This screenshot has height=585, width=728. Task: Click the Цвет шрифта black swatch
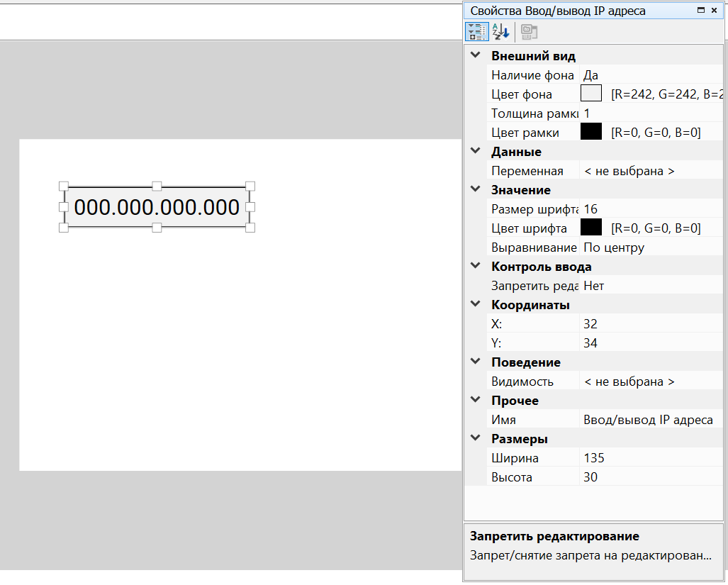coord(591,228)
